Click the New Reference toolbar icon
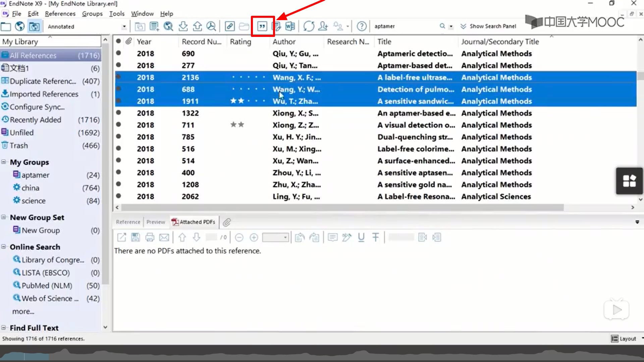The height and width of the screenshot is (362, 644). pos(154,26)
